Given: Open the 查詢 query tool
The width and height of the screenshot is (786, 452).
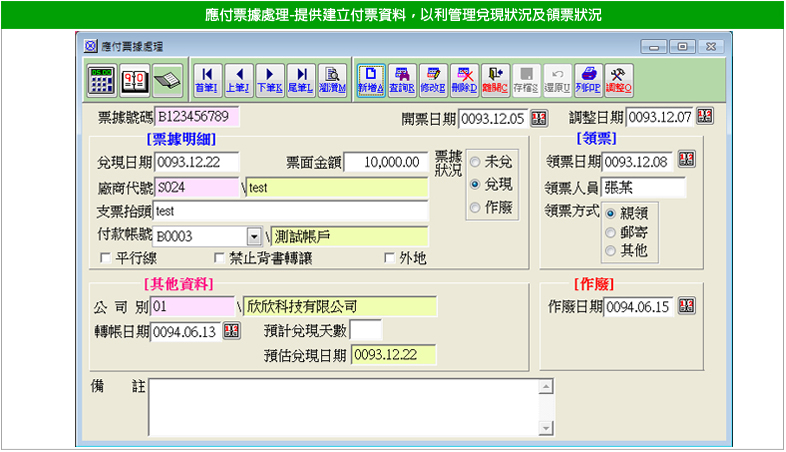Looking at the screenshot, I should click(x=402, y=79).
